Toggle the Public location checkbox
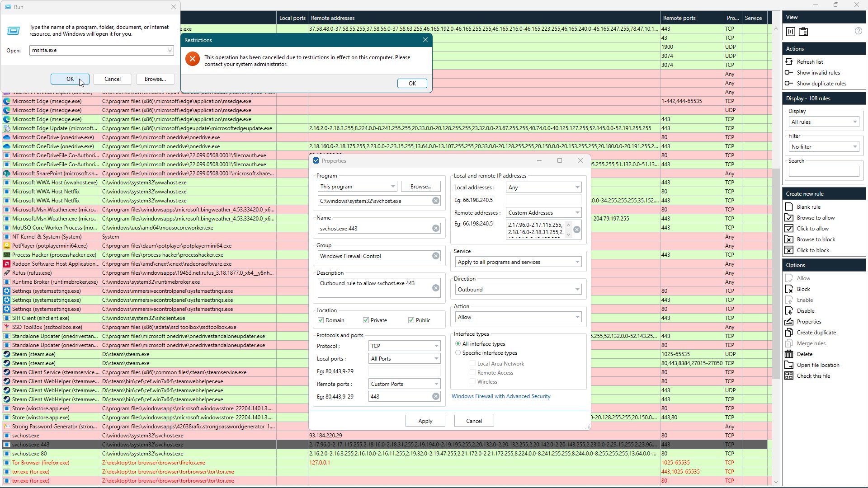The height and width of the screenshot is (488, 868). pos(411,320)
